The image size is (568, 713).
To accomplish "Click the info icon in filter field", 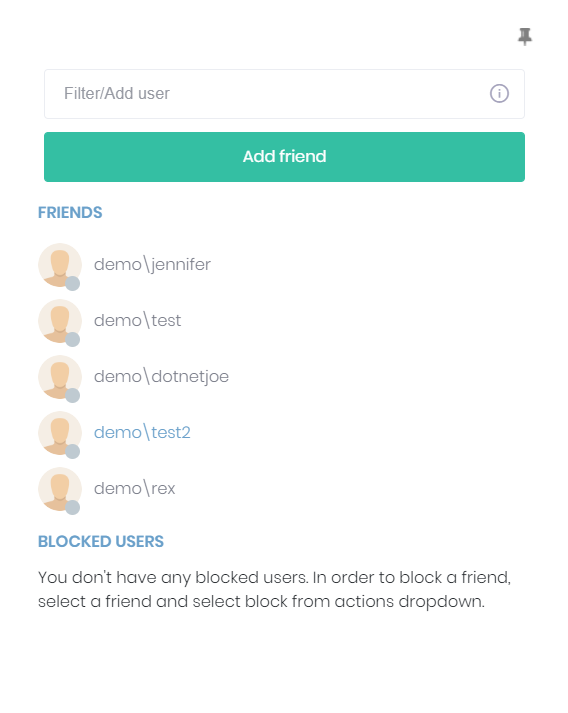I will coord(499,94).
